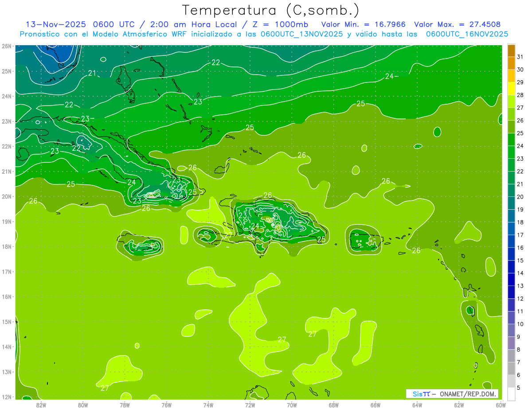The height and width of the screenshot is (411, 532).
Task: Click the 66W longitude axis label
Action: pyautogui.click(x=375, y=405)
